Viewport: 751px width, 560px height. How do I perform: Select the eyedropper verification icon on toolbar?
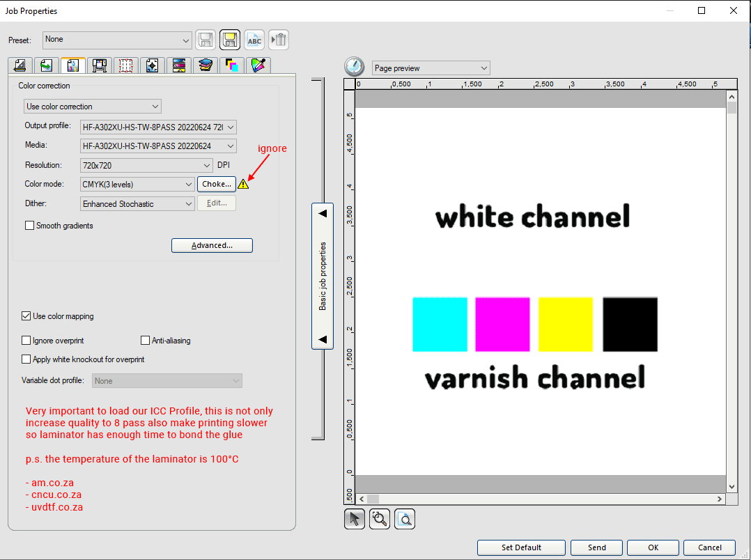(258, 65)
